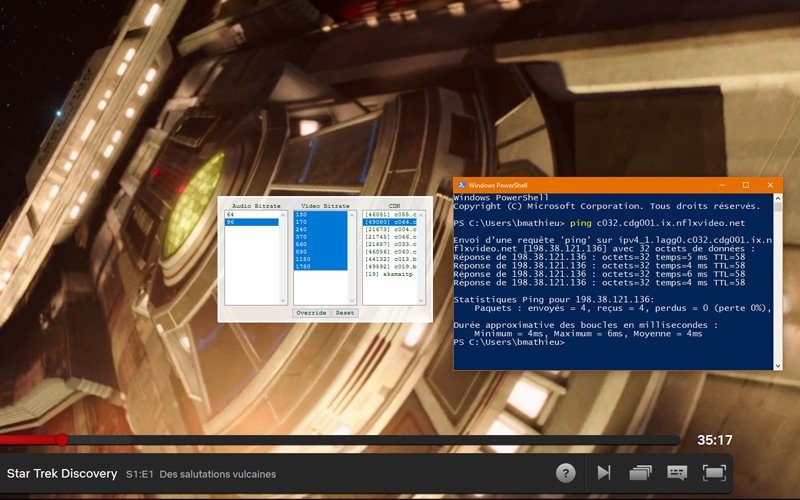This screenshot has height=500, width=800.
Task: Click CDN list scroll-down arrow
Action: (x=421, y=301)
